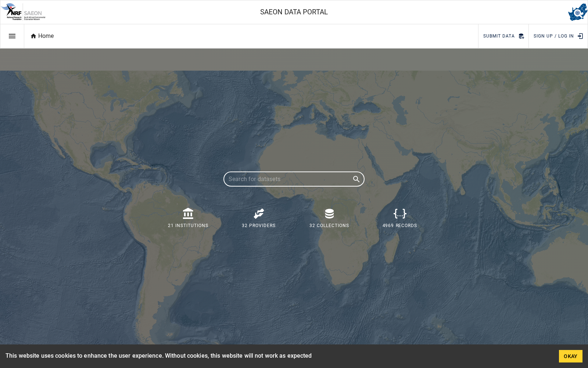588x368 pixels.
Task: Click the South Africa map logo
Action: [578, 12]
